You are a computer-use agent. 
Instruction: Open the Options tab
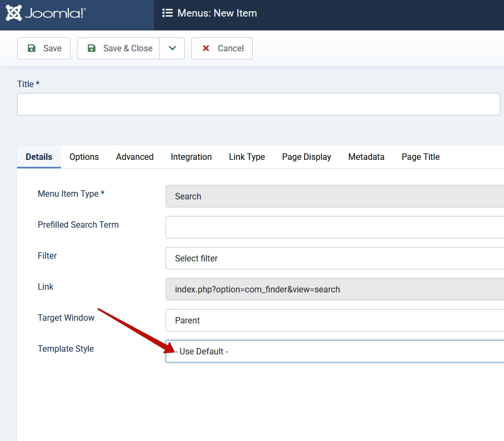pyautogui.click(x=84, y=157)
